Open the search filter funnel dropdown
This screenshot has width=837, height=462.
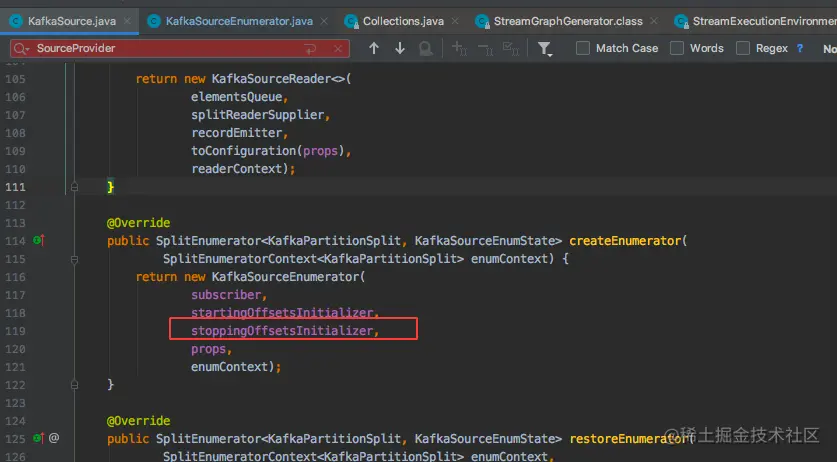click(x=544, y=49)
